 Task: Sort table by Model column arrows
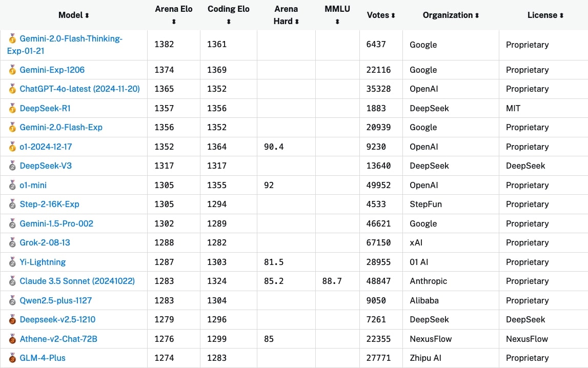point(87,16)
